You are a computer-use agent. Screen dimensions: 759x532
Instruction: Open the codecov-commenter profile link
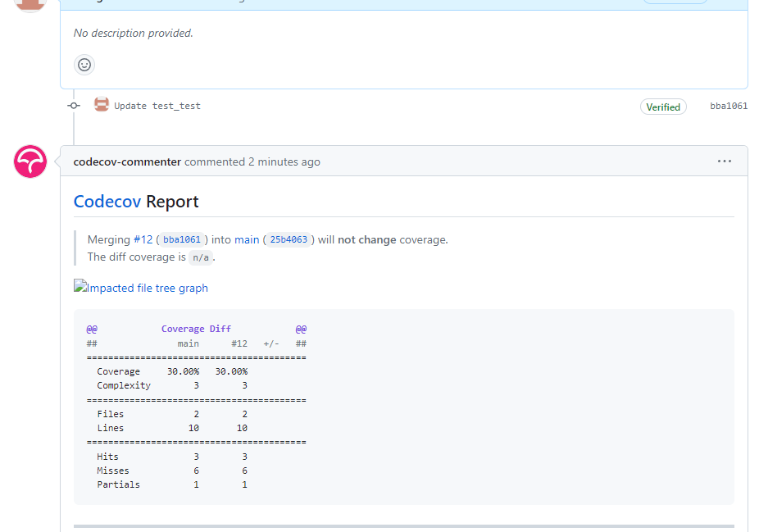point(127,161)
